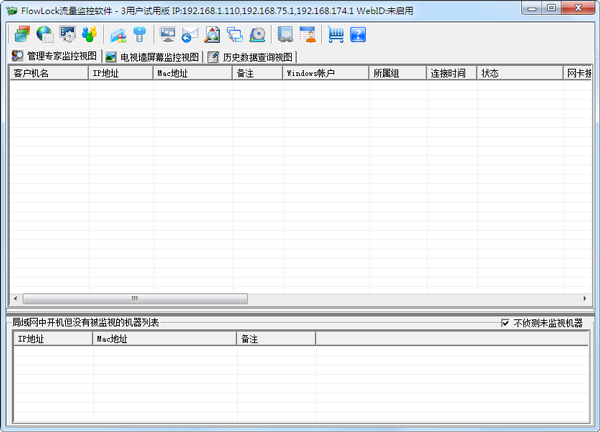Image resolution: width=600 pixels, height=432 pixels.
Task: Click the 连接时间 column header
Action: tap(450, 73)
